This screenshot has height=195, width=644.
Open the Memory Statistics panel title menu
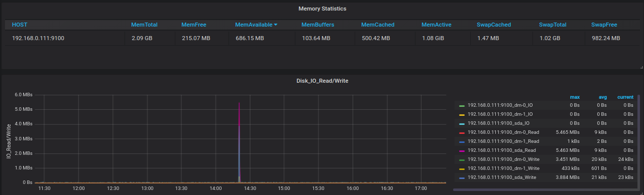(322, 9)
